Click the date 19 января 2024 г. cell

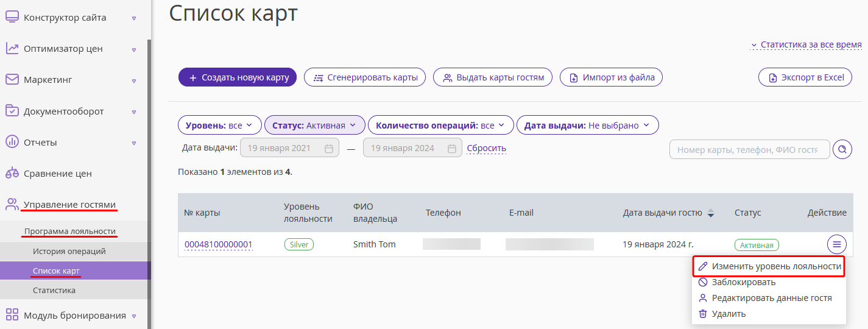pyautogui.click(x=658, y=244)
